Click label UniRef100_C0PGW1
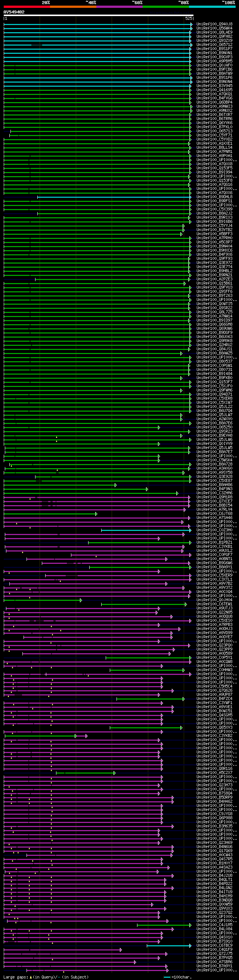 tap(214, 366)
